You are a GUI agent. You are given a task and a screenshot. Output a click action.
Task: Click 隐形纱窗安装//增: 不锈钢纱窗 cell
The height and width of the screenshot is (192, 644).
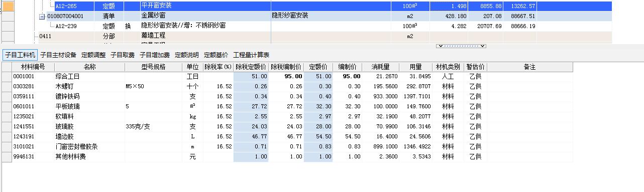click(x=205, y=26)
